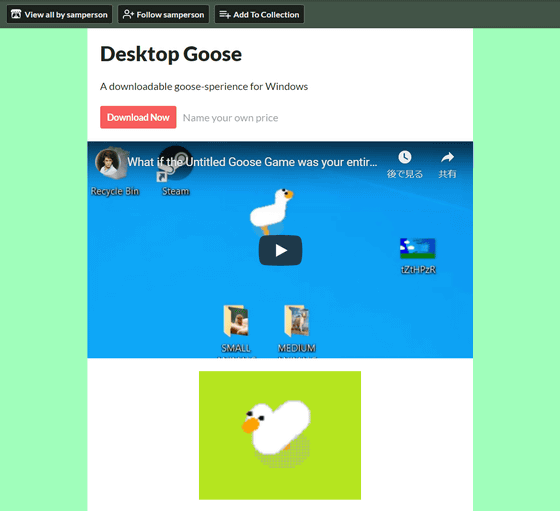Screen dimensions: 560x511
Task: Click the channel avatar on video
Action: pos(108,162)
